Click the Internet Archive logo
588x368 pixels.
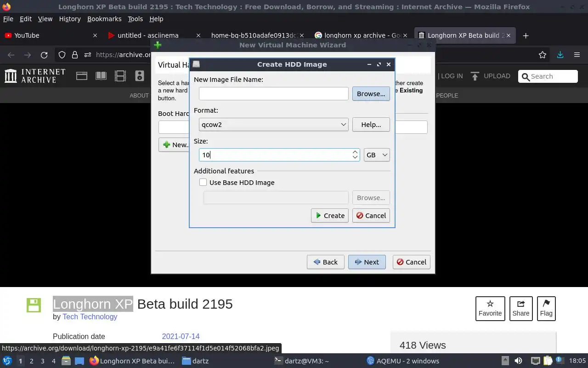pyautogui.click(x=35, y=76)
